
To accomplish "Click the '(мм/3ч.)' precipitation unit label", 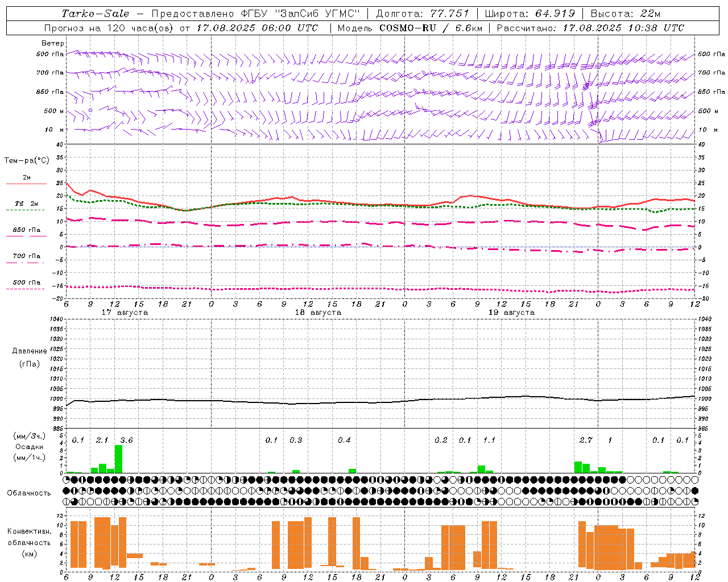I will click(x=30, y=436).
